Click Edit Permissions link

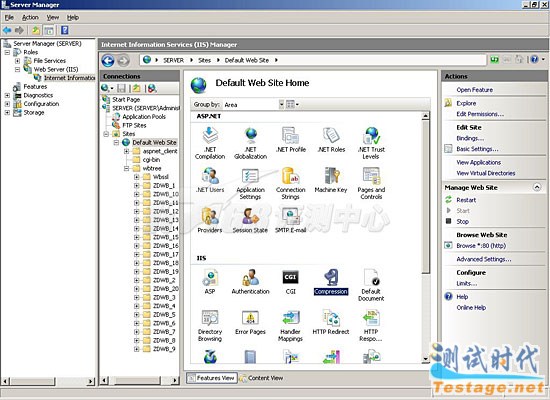point(480,114)
